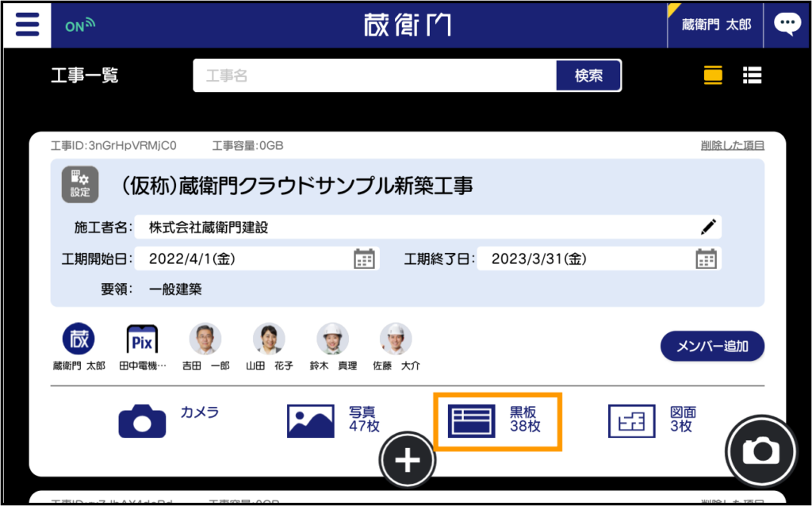Image resolution: width=812 pixels, height=506 pixels.
Task: Open 写真 47枚 photos
Action: pyautogui.click(x=334, y=420)
